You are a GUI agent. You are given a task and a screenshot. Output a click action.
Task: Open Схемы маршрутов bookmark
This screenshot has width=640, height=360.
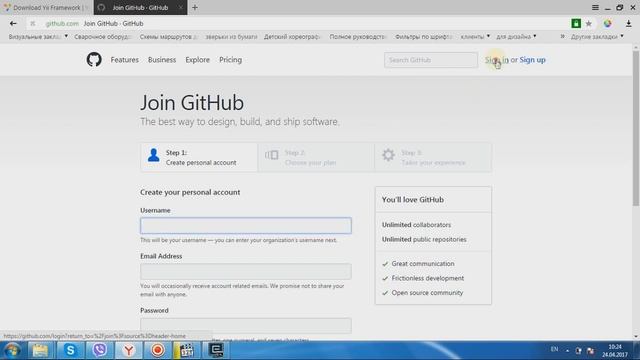(168, 37)
